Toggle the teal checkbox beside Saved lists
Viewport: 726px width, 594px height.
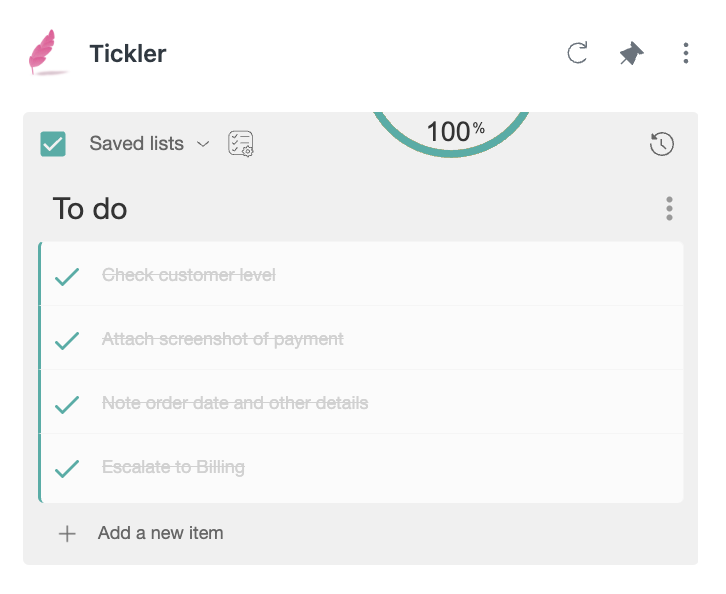point(53,144)
